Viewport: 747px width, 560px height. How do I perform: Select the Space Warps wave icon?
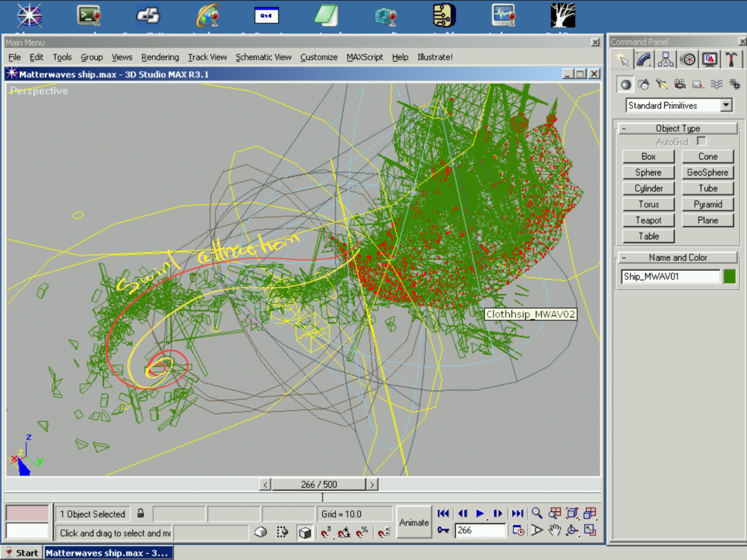pyautogui.click(x=716, y=85)
